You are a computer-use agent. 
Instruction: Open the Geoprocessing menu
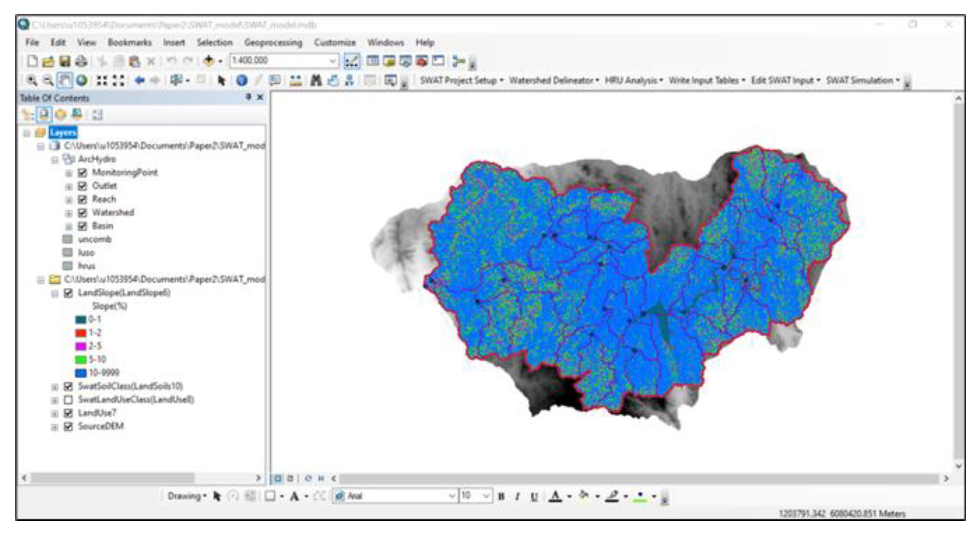point(273,42)
